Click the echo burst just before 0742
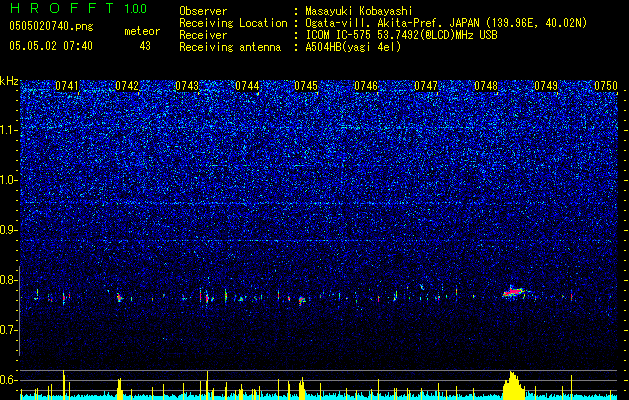Image resolution: width=629 pixels, height=400 pixels. [x=120, y=297]
